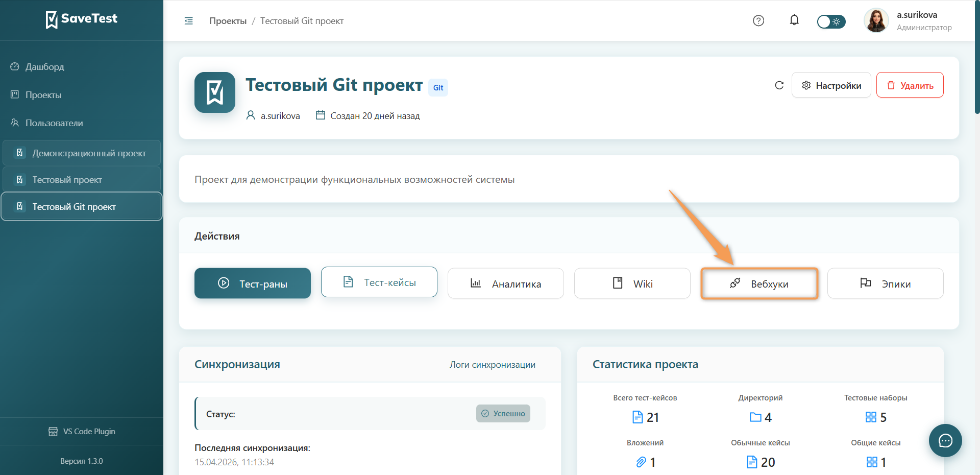The width and height of the screenshot is (980, 475).
Task: Click the Вложений paperclip icon
Action: click(641, 462)
